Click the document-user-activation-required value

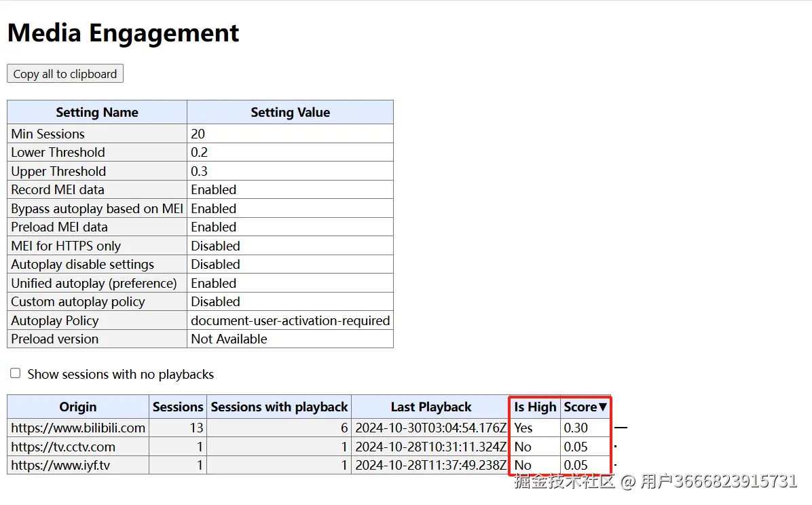click(290, 320)
